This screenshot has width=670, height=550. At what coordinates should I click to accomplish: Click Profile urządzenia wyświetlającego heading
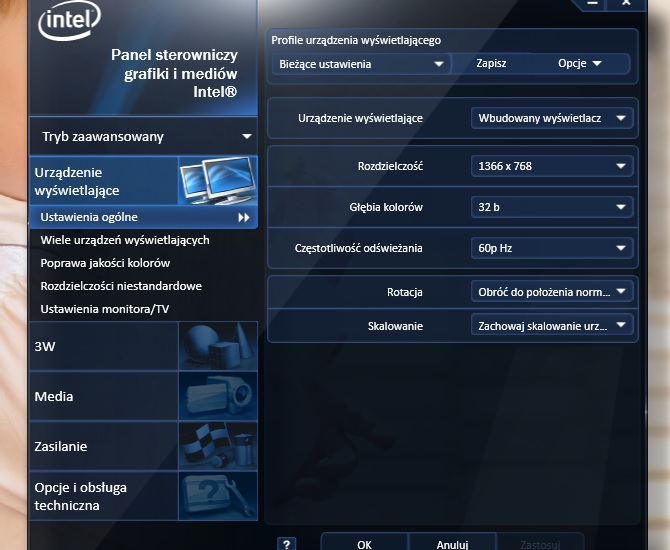click(x=356, y=40)
